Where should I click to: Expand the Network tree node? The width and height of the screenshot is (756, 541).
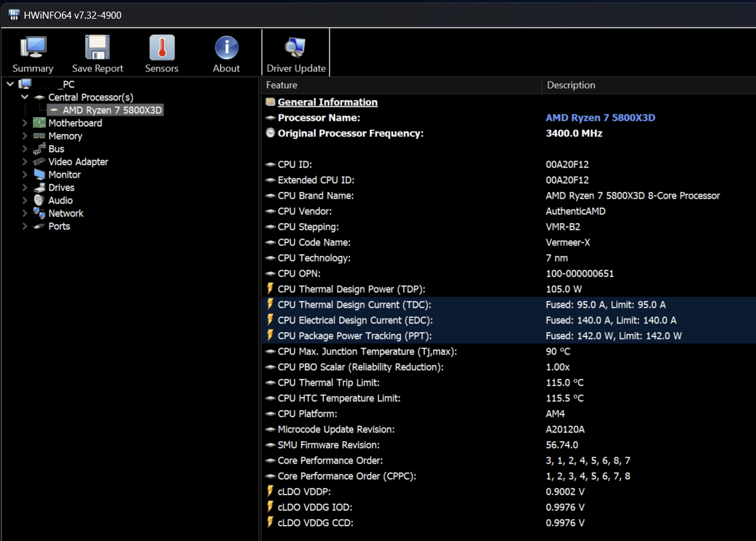(24, 213)
